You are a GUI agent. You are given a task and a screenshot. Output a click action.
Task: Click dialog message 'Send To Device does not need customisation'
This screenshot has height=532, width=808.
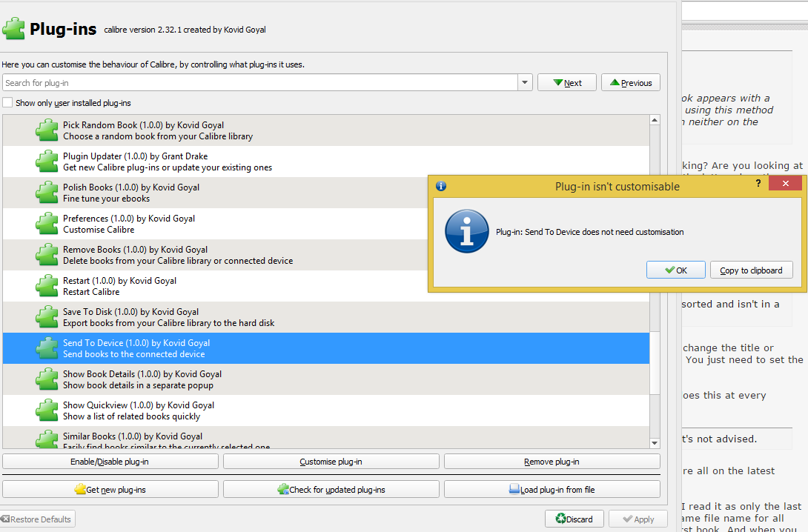[x=589, y=232]
